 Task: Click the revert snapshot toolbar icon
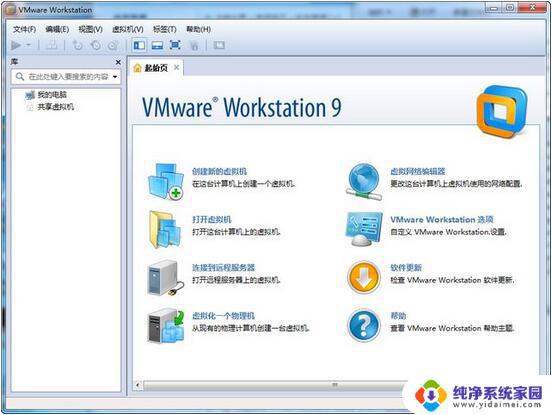coord(96,45)
